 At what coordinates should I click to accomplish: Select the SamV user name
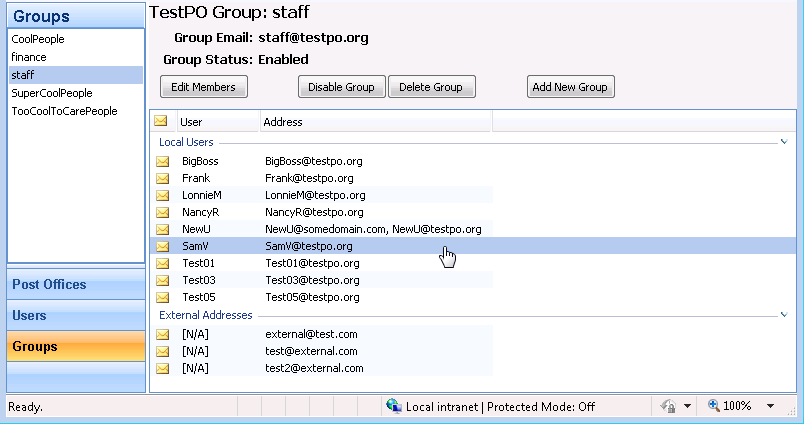coord(195,246)
